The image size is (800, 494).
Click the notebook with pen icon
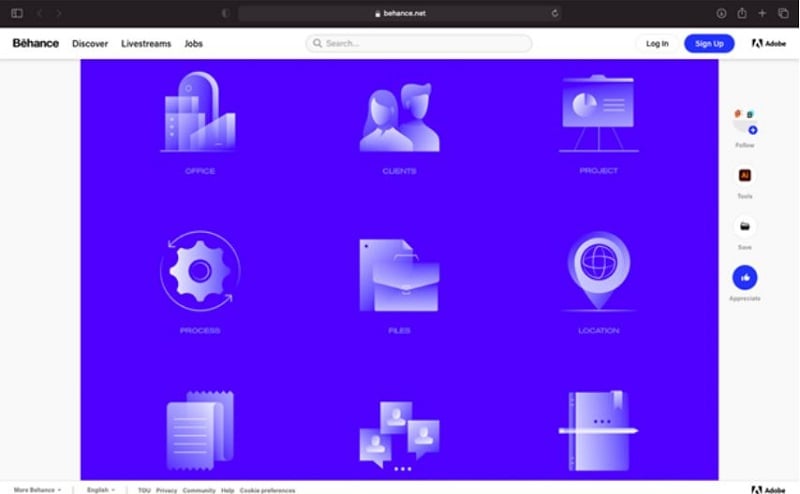(x=598, y=431)
